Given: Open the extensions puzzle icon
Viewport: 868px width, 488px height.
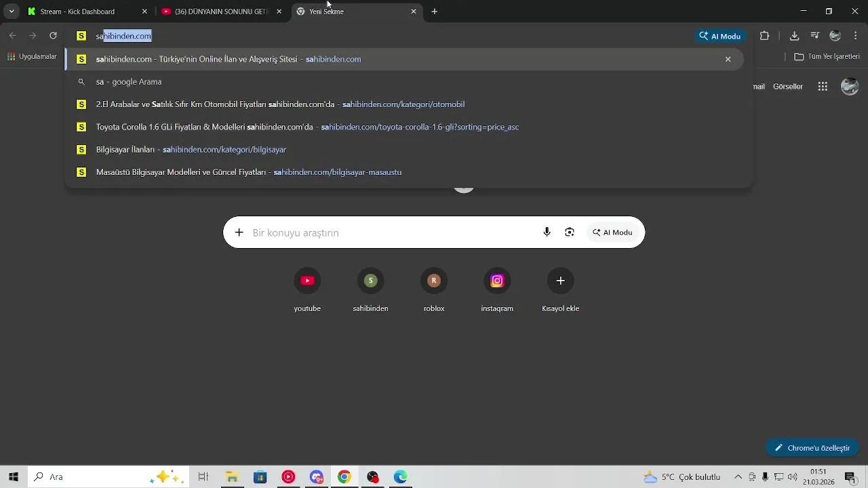Looking at the screenshot, I should point(765,36).
